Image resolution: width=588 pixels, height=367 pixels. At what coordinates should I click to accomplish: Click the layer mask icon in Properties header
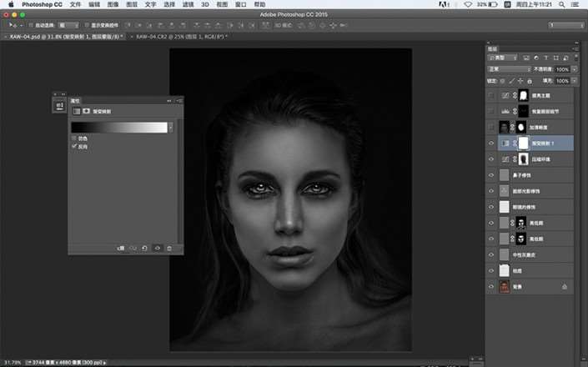coord(86,111)
